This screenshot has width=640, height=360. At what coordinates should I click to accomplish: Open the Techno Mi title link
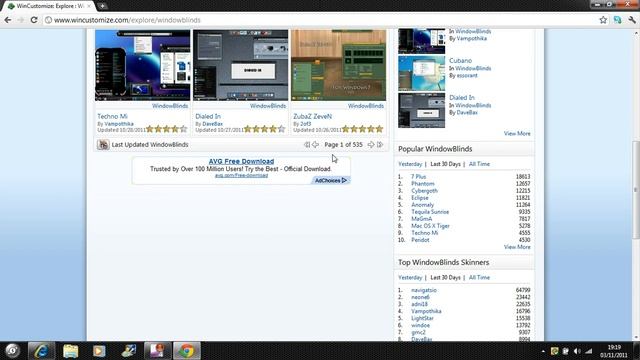point(112,116)
